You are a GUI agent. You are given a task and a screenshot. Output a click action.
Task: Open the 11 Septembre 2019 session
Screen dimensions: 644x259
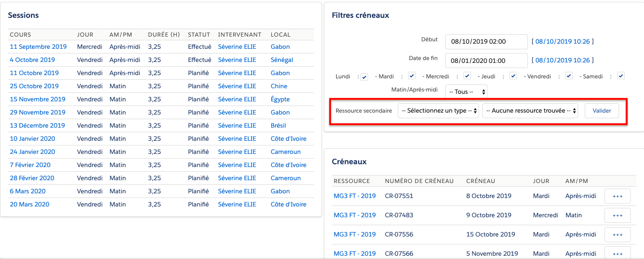point(38,47)
